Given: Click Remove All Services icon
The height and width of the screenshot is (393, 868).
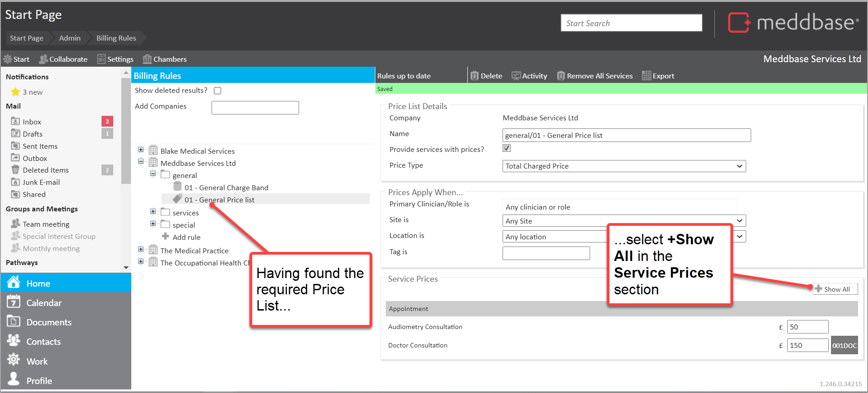Looking at the screenshot, I should [x=561, y=76].
